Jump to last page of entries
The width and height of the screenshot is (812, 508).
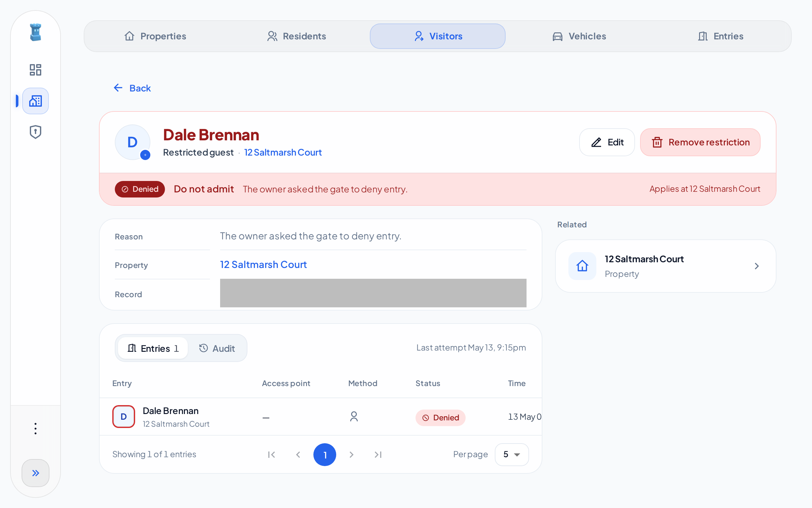(378, 455)
